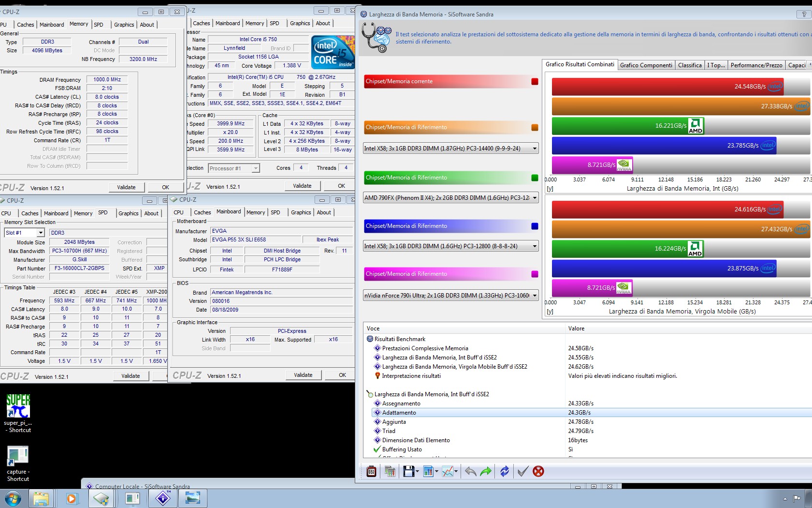Image resolution: width=812 pixels, height=508 pixels.
Task: Open the super_pi shortcut desktop icon
Action: (x=18, y=413)
